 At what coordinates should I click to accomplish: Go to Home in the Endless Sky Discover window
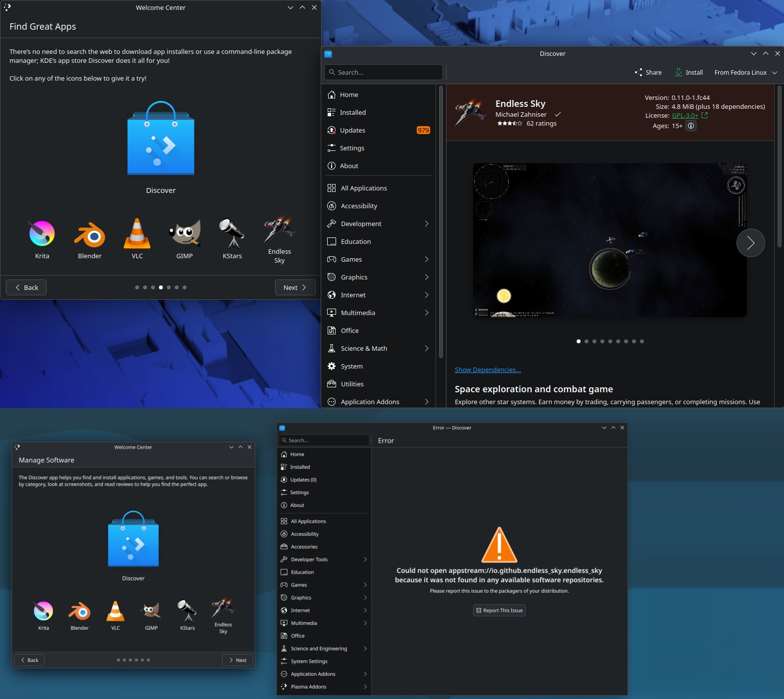click(379, 94)
